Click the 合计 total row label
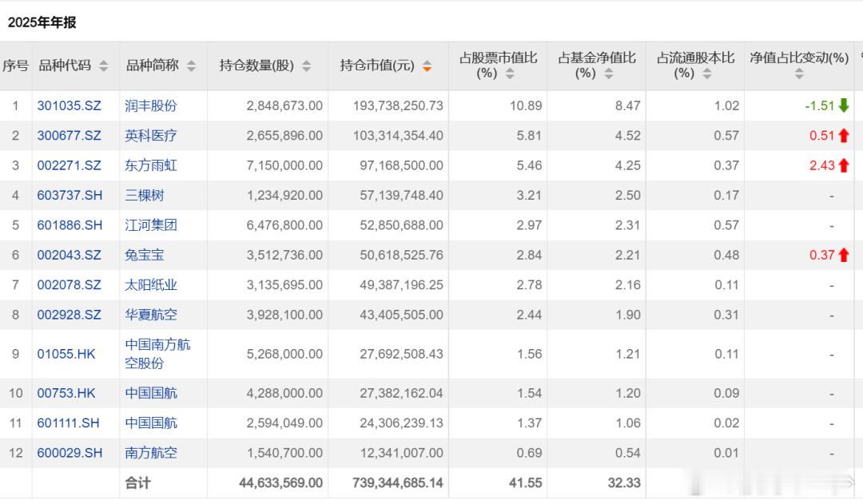 [137, 483]
